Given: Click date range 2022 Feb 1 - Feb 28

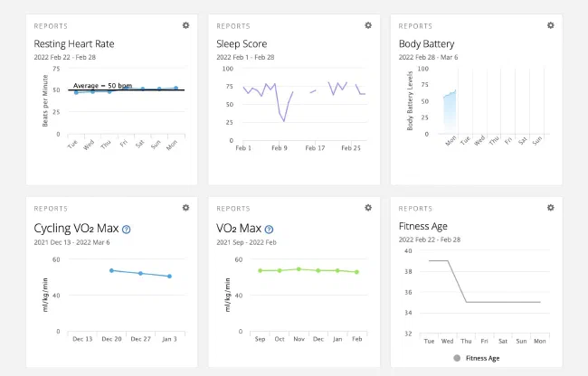Looking at the screenshot, I should (245, 57).
